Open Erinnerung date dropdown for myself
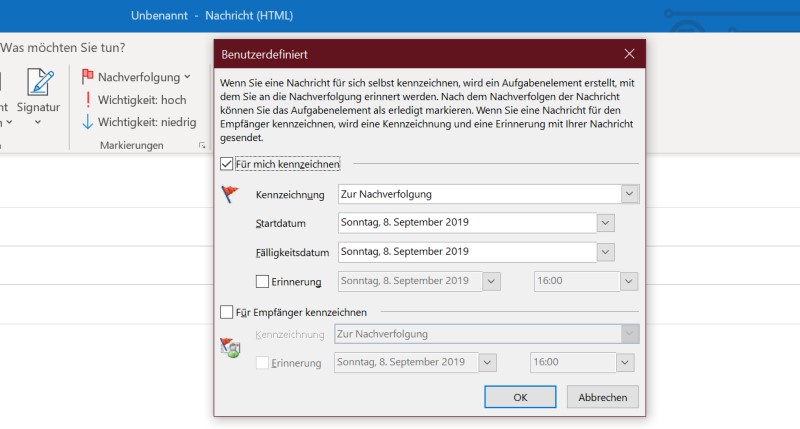Screen dimensions: 800x429 (491, 281)
